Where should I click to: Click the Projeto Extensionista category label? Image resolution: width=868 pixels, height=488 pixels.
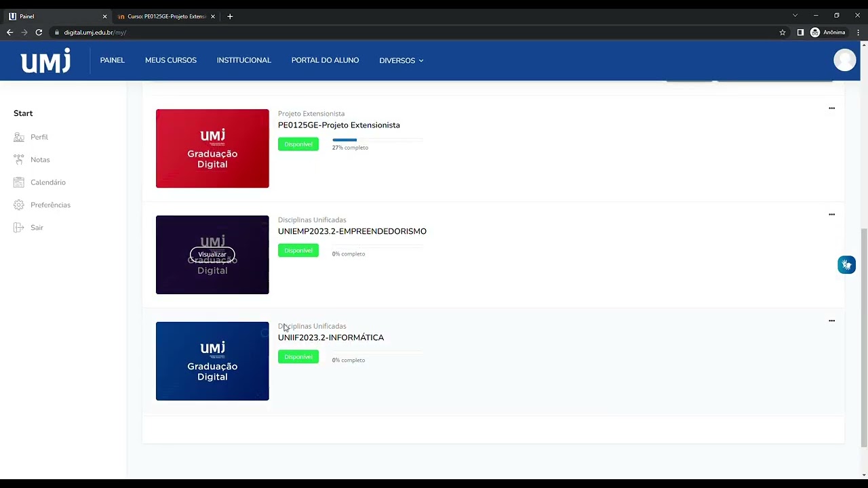pyautogui.click(x=311, y=114)
